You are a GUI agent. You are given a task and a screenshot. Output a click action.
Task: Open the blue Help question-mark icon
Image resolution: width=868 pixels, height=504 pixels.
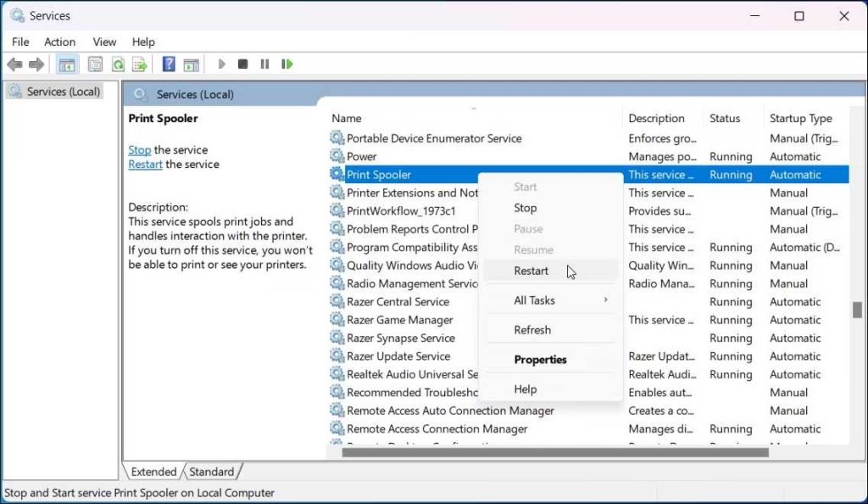(x=169, y=64)
